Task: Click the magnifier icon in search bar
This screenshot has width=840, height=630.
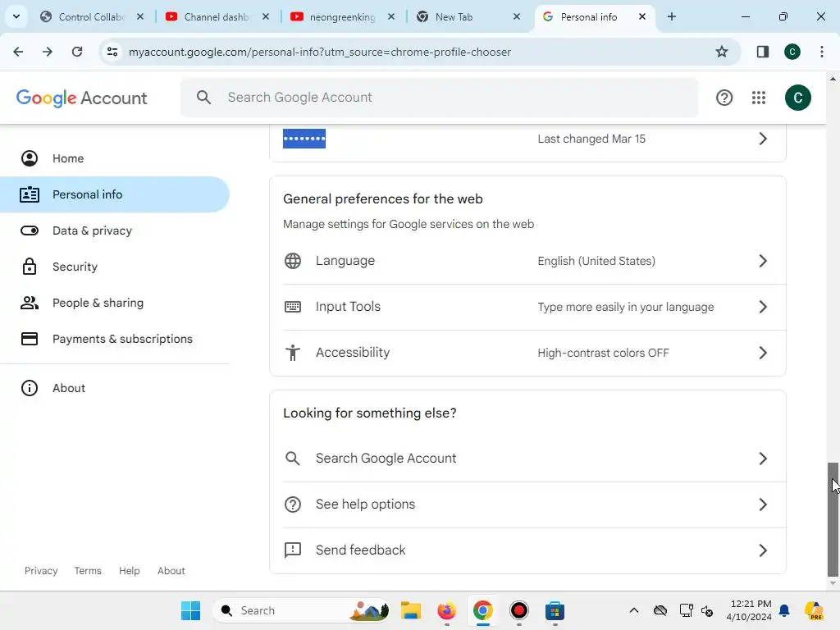Action: 203,97
